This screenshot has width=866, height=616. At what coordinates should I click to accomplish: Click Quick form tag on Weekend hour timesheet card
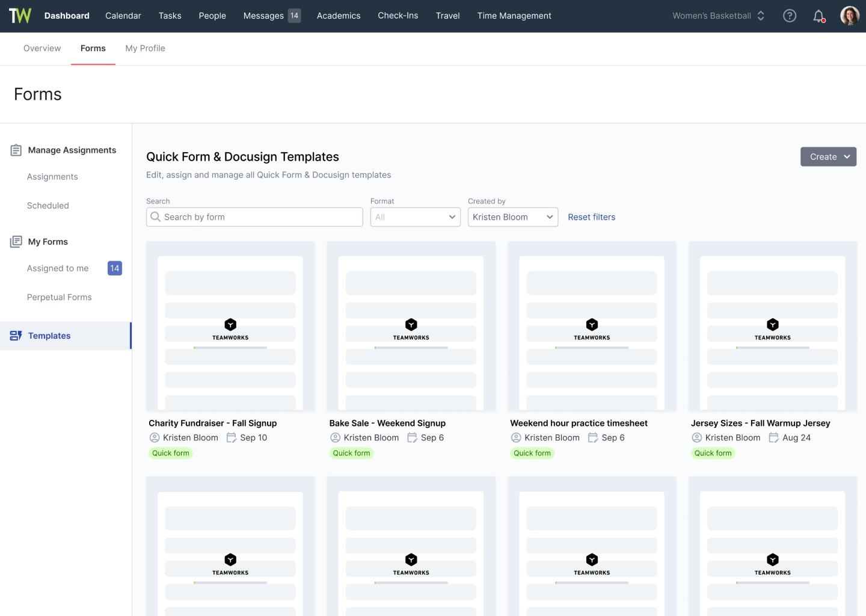[532, 453]
